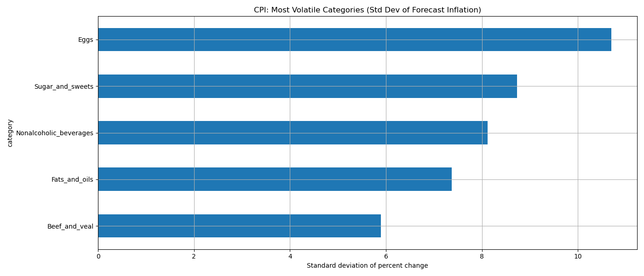Select the x-axis tick label 2

coord(194,257)
